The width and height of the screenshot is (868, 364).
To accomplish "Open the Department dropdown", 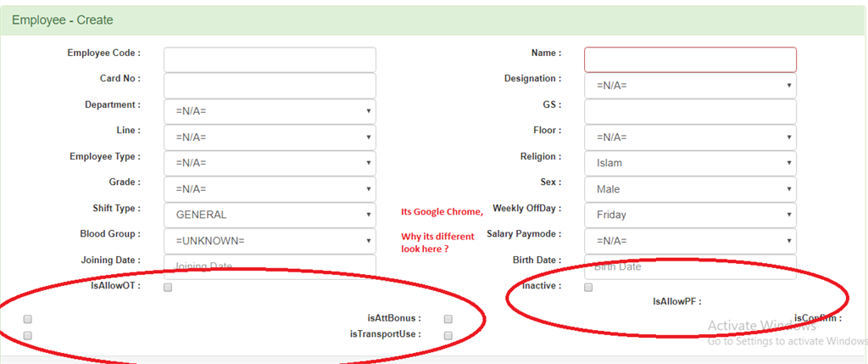I will pyautogui.click(x=270, y=111).
